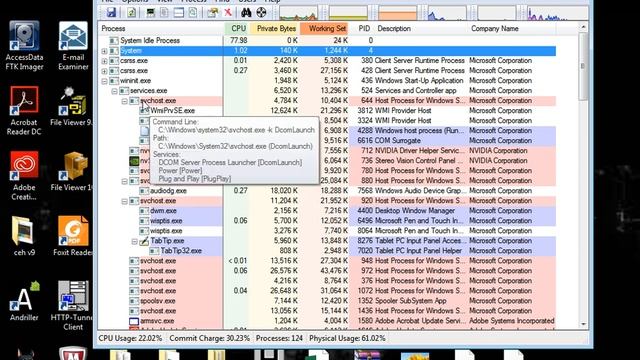Click 'Processes: 124' in the status bar

[x=280, y=338]
